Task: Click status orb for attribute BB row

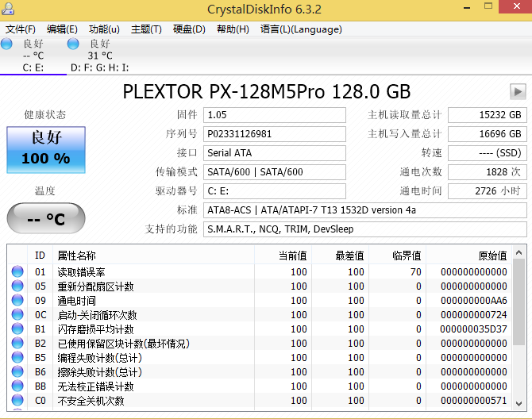Action: [x=17, y=386]
